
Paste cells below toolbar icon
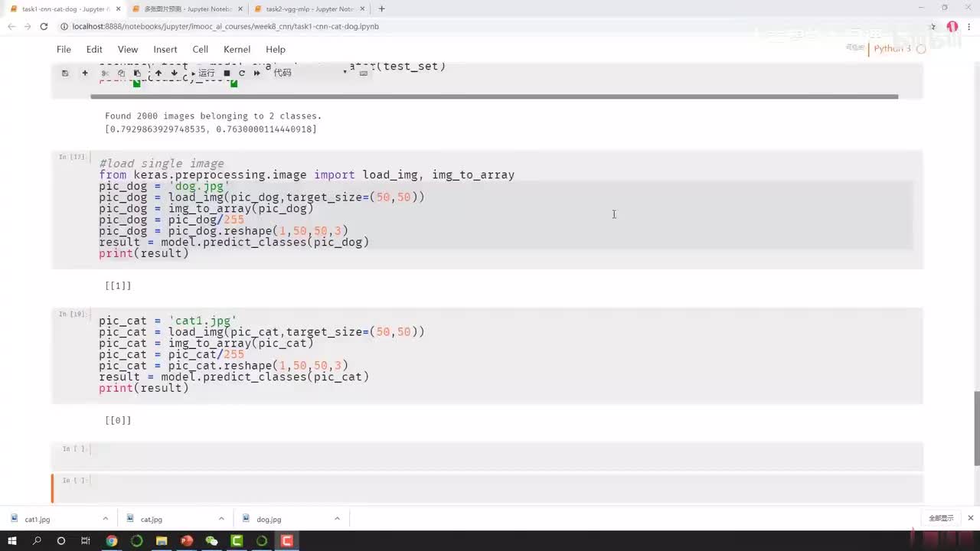(137, 73)
